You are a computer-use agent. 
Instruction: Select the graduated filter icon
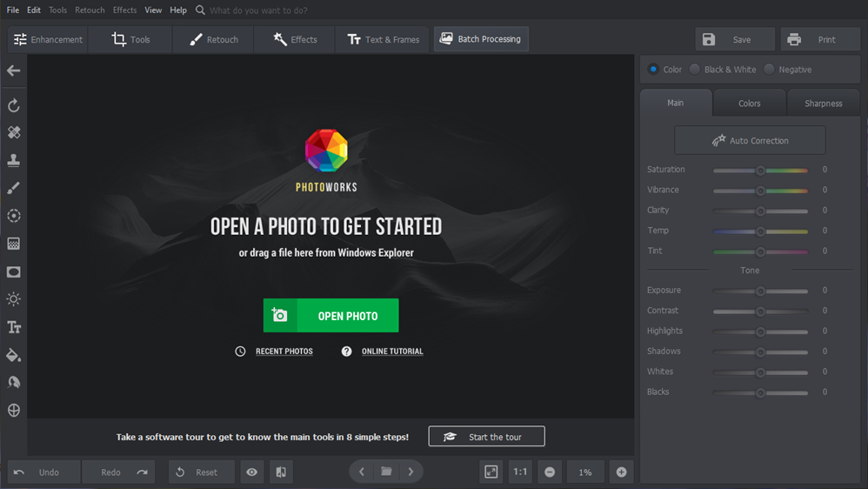[14, 244]
